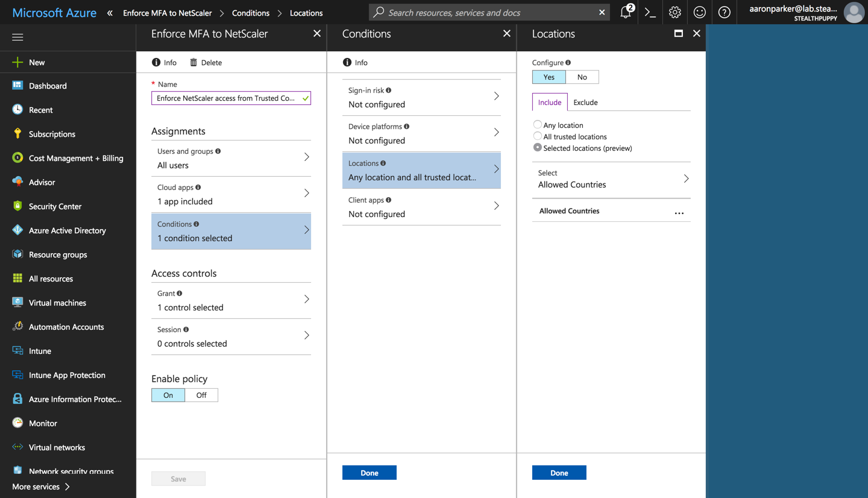This screenshot has height=498, width=868.
Task: Open Azure Active Directory icon
Action: click(x=17, y=230)
